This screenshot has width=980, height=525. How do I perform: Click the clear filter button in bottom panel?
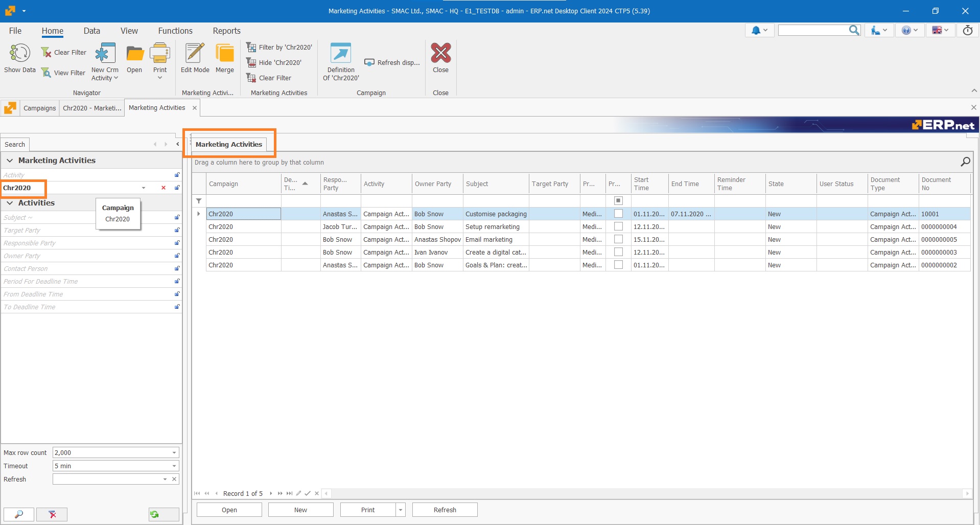click(x=52, y=514)
